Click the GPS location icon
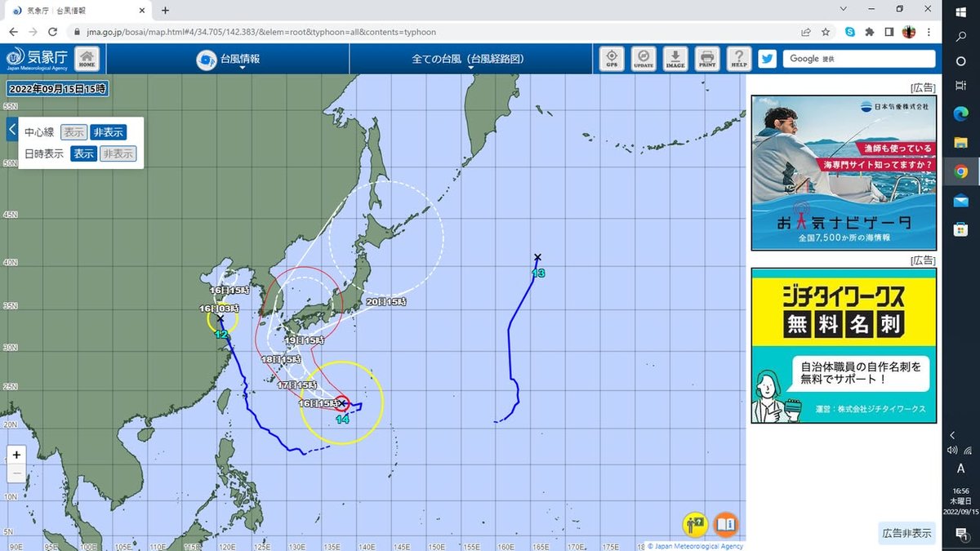This screenshot has width=980, height=551. (612, 59)
